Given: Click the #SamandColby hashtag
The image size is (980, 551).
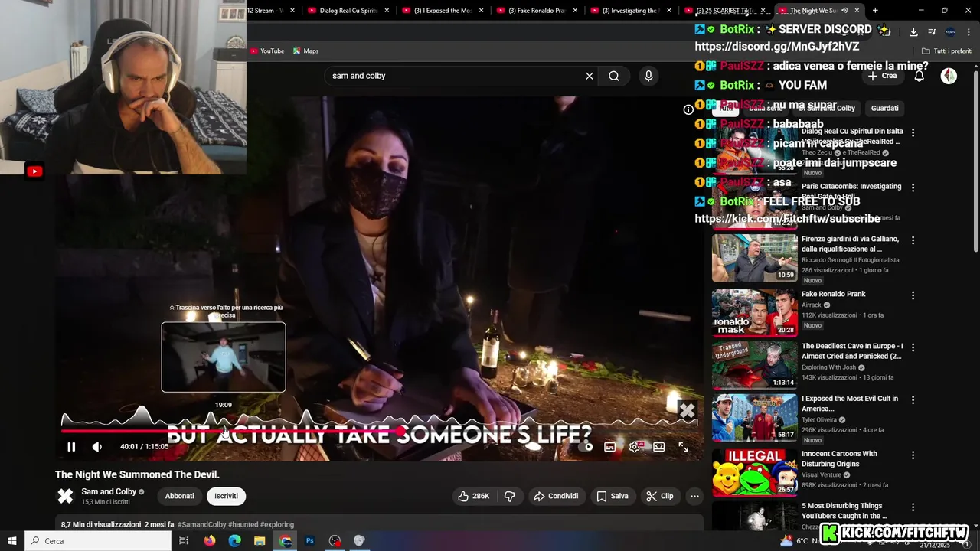Looking at the screenshot, I should tap(202, 525).
